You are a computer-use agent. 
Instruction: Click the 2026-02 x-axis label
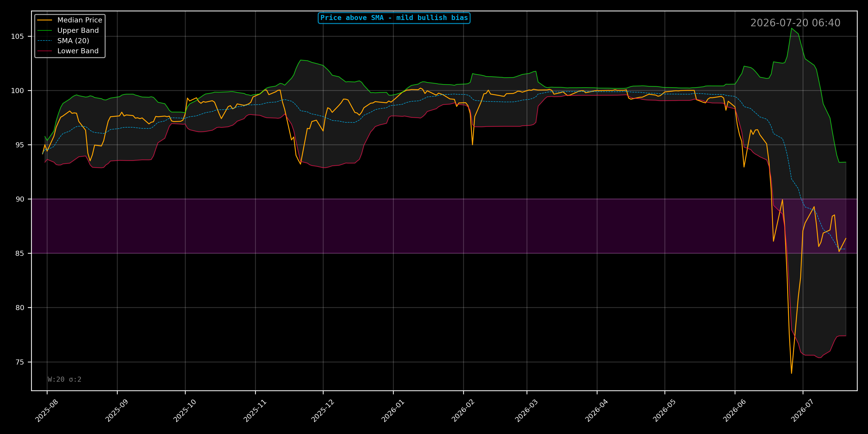[463, 411]
